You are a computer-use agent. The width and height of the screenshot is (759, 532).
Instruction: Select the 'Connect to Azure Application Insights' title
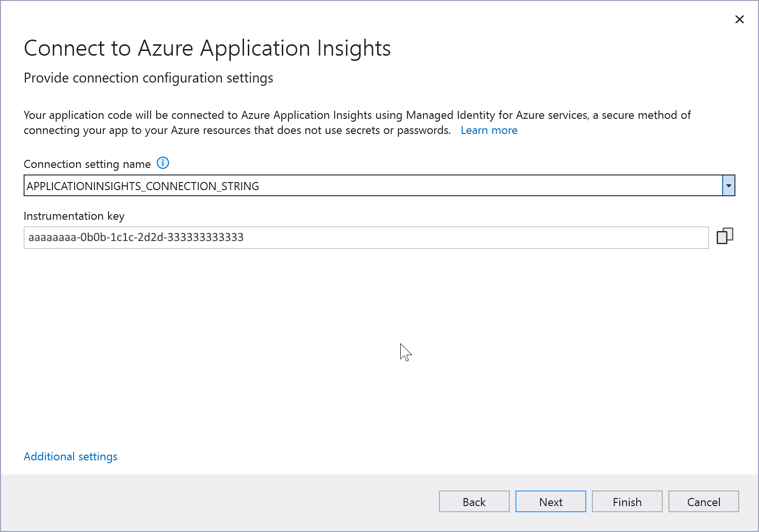click(x=207, y=48)
